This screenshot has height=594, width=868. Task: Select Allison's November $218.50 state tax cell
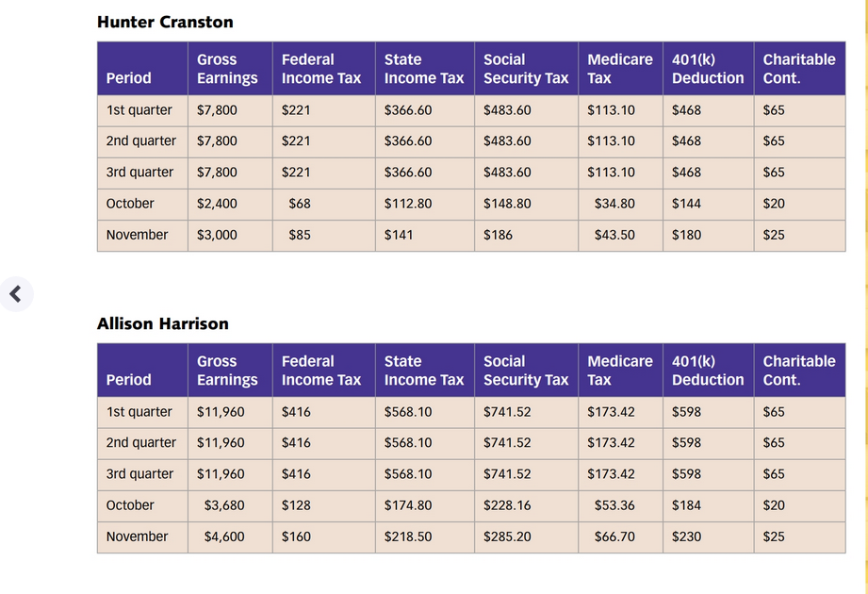pyautogui.click(x=408, y=537)
